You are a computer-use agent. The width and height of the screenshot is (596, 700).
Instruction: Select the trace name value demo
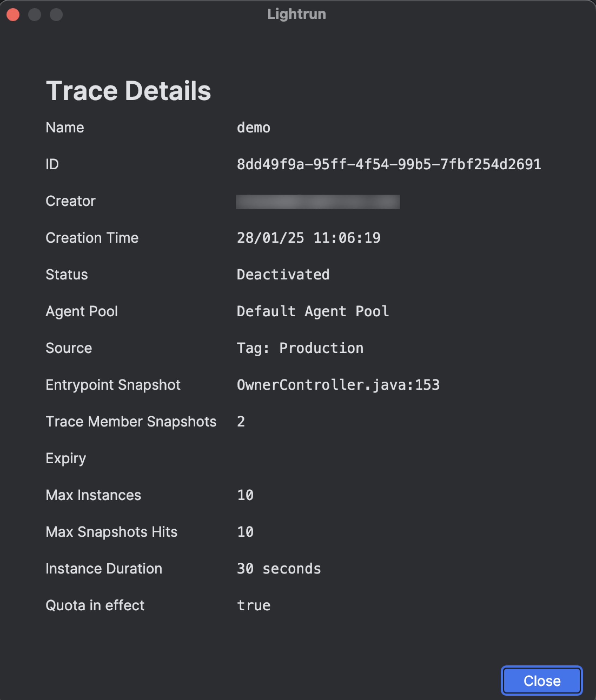click(253, 128)
